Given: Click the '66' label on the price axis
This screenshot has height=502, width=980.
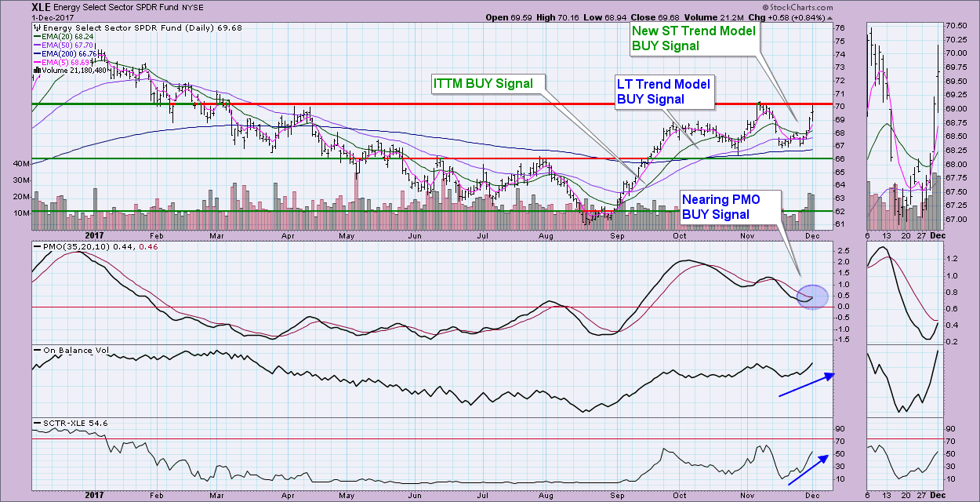Looking at the screenshot, I should click(x=840, y=158).
